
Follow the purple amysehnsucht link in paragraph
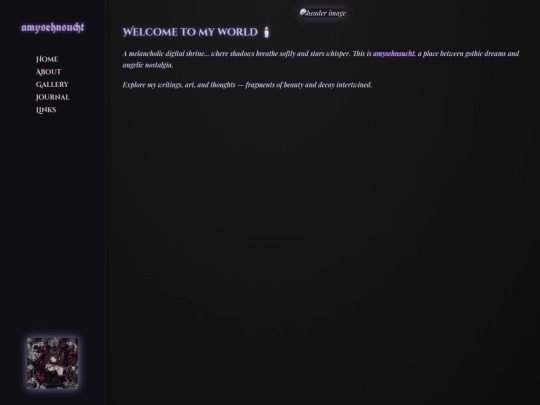pyautogui.click(x=394, y=53)
